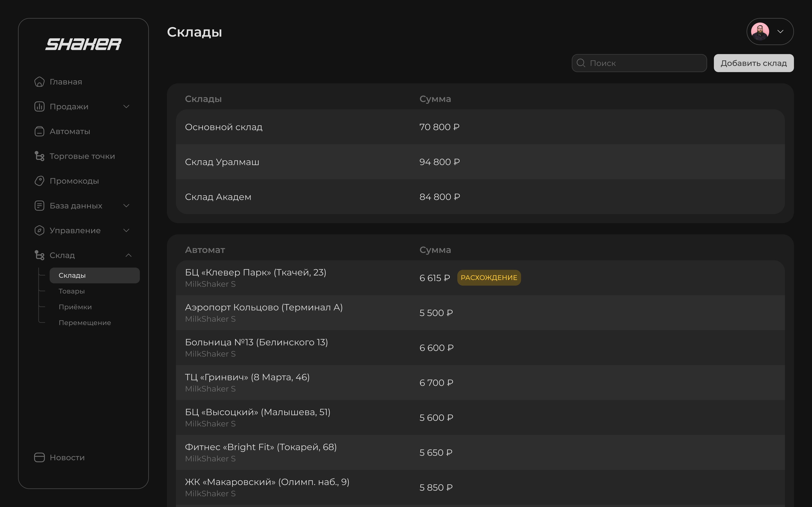Open Товары submenu item

(71, 291)
